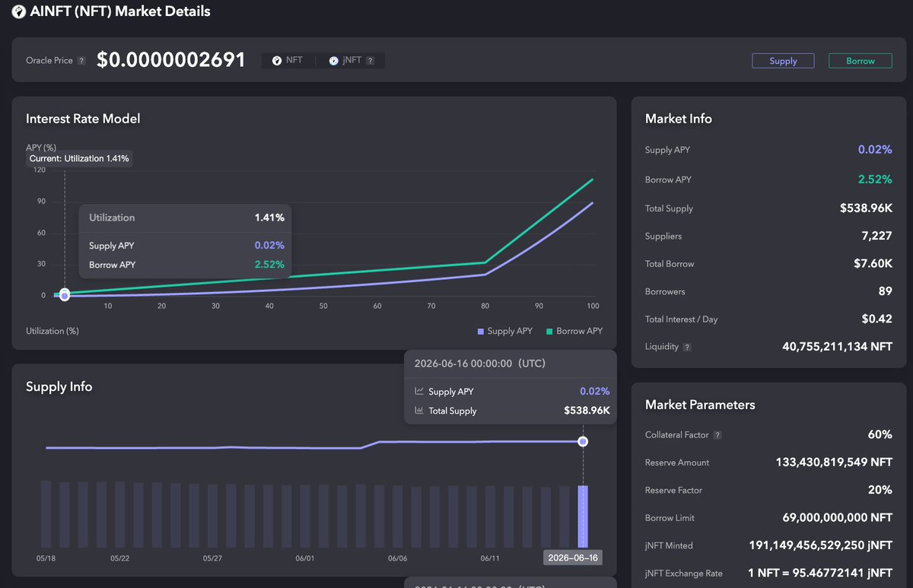Click the Total Borrow value $7.60K
This screenshot has width=913, height=588.
coord(873,264)
